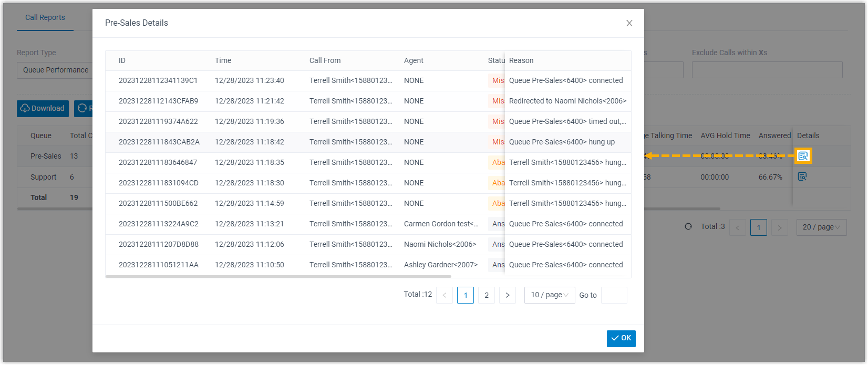868x365 pixels.
Task: Open the 20 / page dropdown
Action: (x=821, y=227)
